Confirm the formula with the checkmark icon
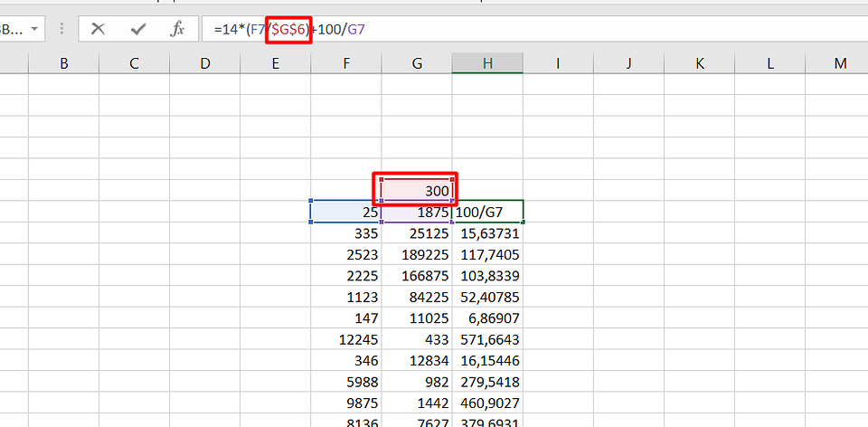Screen dimensions: 868x427 tap(138, 29)
